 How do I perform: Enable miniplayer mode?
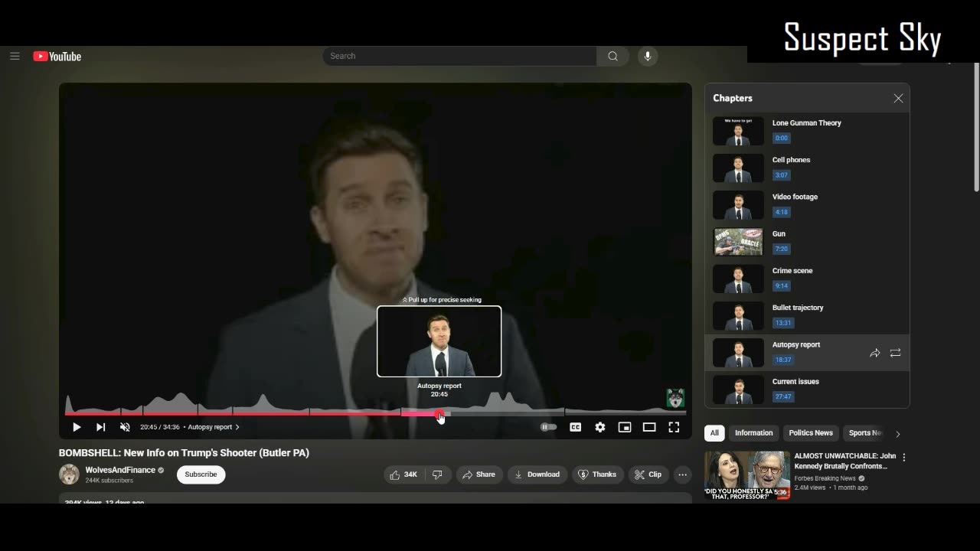(x=625, y=427)
